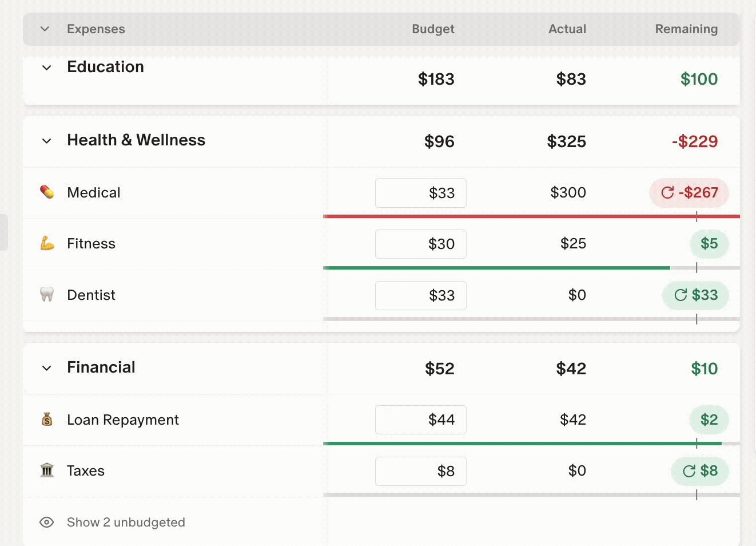The height and width of the screenshot is (546, 756).
Task: Collapse the Education category group
Action: point(47,68)
